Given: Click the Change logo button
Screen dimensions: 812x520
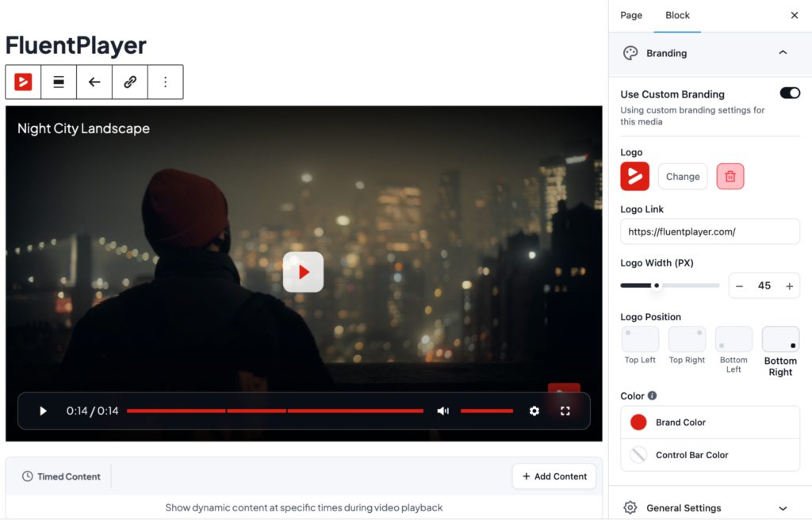Looking at the screenshot, I should click(x=683, y=177).
